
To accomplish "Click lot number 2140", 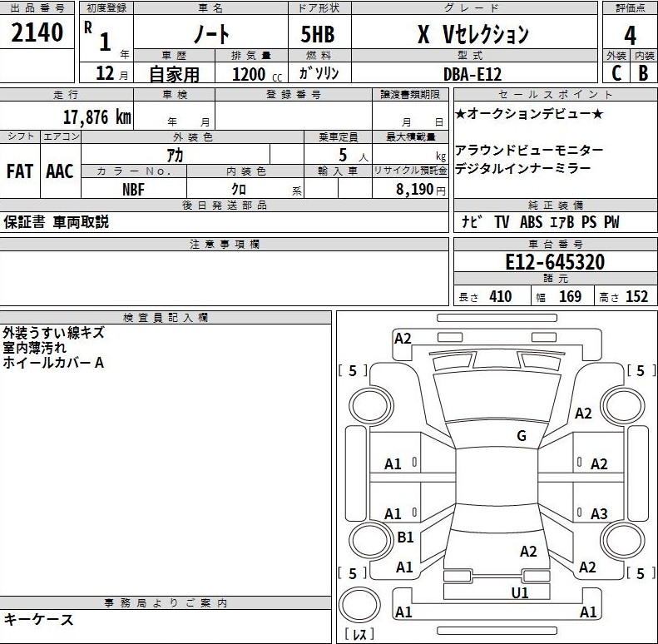I will (37, 32).
